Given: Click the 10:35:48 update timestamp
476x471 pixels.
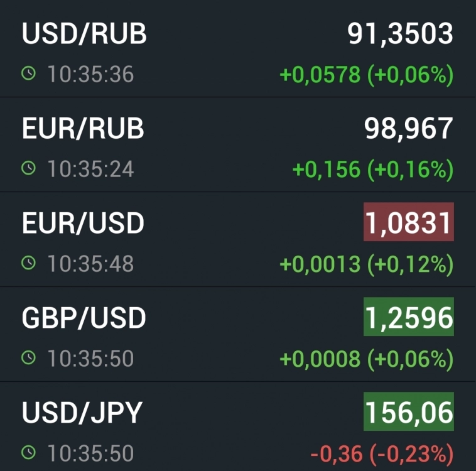Looking at the screenshot, I should (90, 264).
